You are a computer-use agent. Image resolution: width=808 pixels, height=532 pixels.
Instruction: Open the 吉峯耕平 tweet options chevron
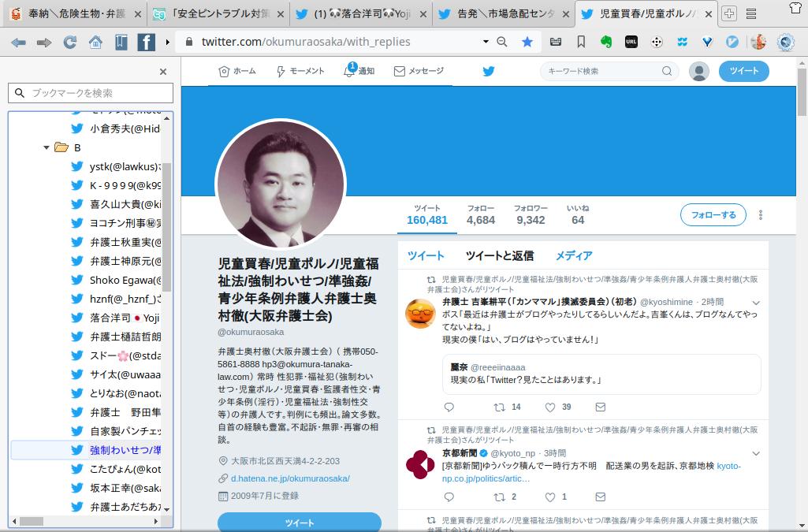point(756,303)
